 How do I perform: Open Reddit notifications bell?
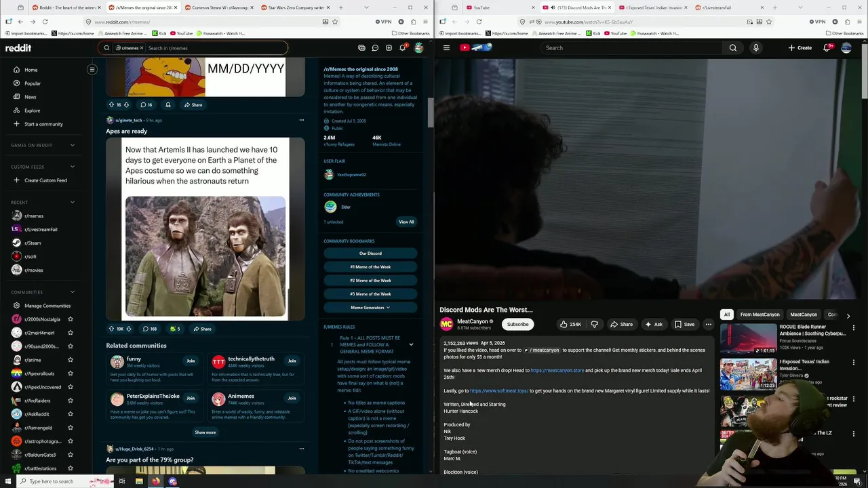403,48
